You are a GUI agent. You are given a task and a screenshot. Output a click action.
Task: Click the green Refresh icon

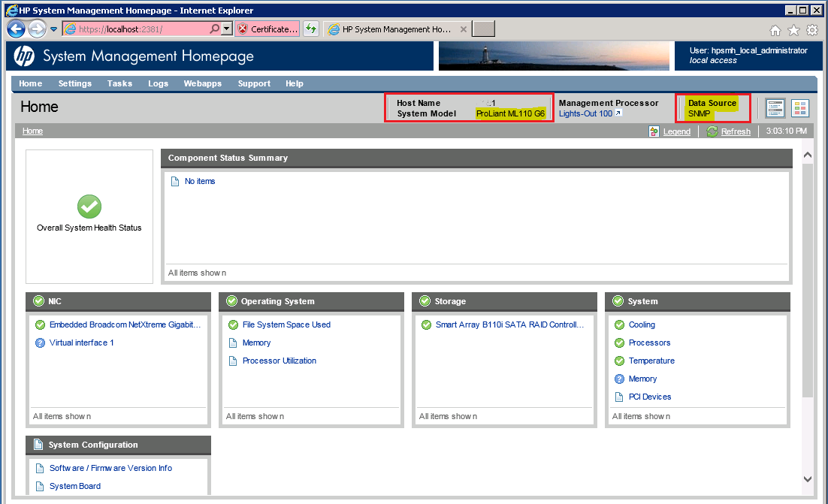(712, 131)
